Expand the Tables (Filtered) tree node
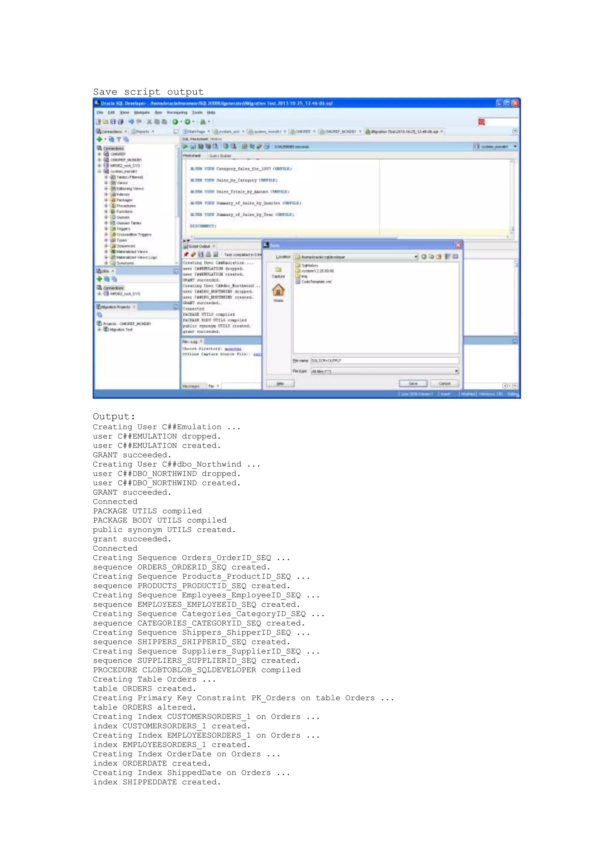Viewport: 614px width, 868px height. pyautogui.click(x=106, y=177)
